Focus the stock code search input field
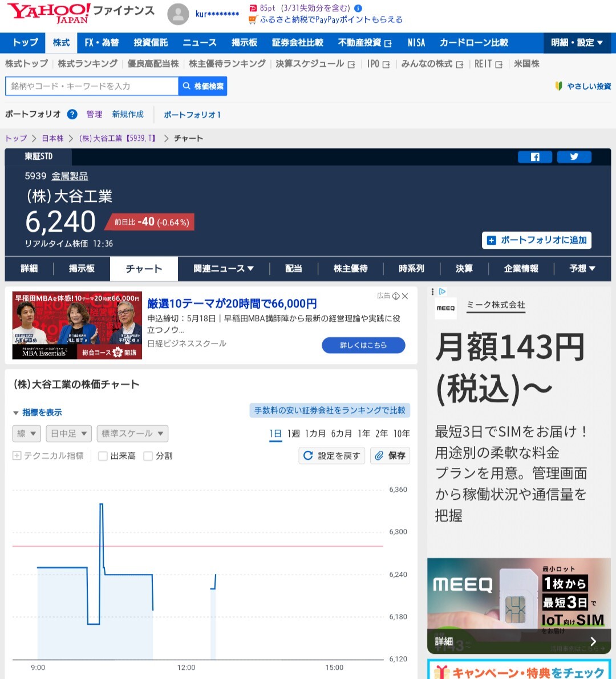 pos(92,86)
